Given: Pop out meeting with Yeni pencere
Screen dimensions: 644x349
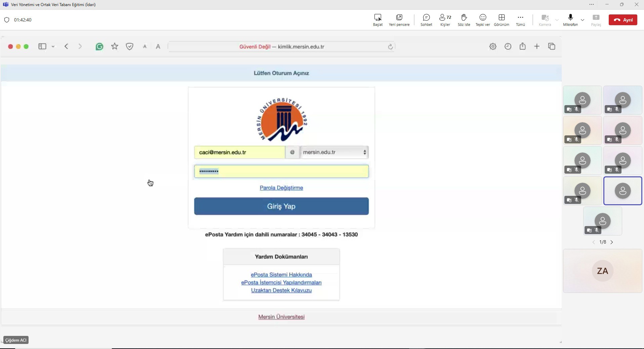Looking at the screenshot, I should tap(399, 20).
